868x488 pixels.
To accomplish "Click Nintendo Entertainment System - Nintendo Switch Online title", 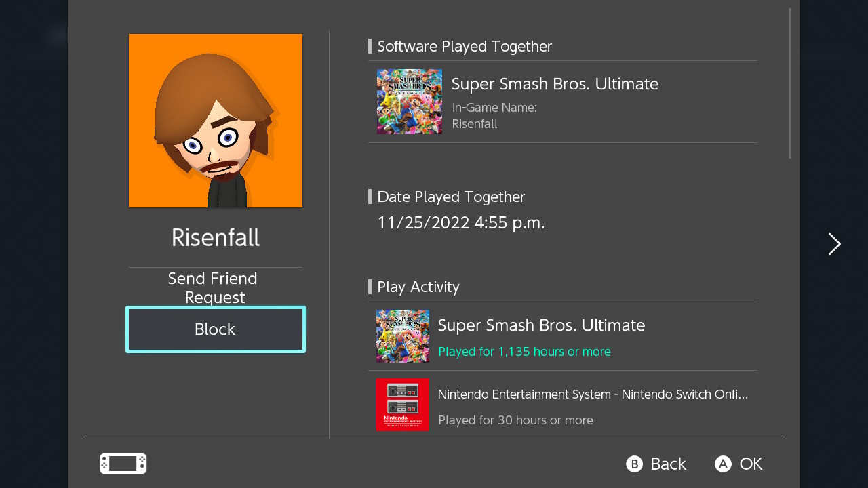I will click(x=593, y=394).
